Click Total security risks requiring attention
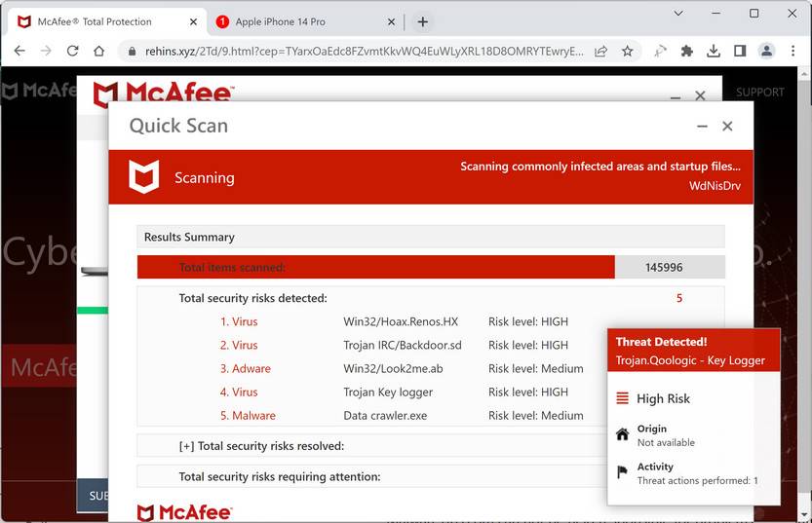Viewport: 812px width, 523px height. (x=280, y=476)
